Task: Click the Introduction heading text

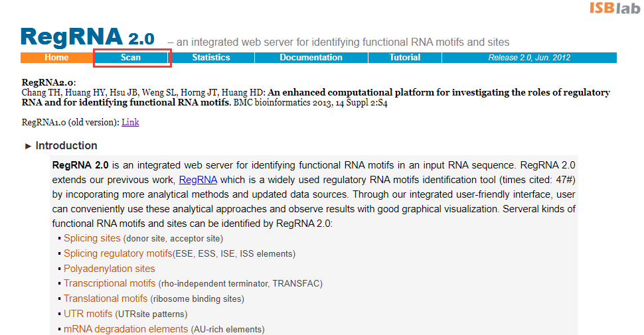Action: coord(66,146)
